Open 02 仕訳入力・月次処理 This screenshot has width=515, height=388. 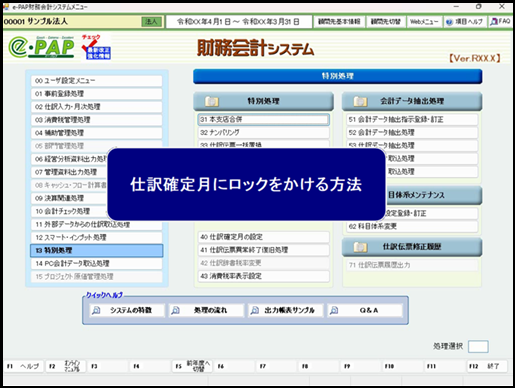click(x=96, y=107)
